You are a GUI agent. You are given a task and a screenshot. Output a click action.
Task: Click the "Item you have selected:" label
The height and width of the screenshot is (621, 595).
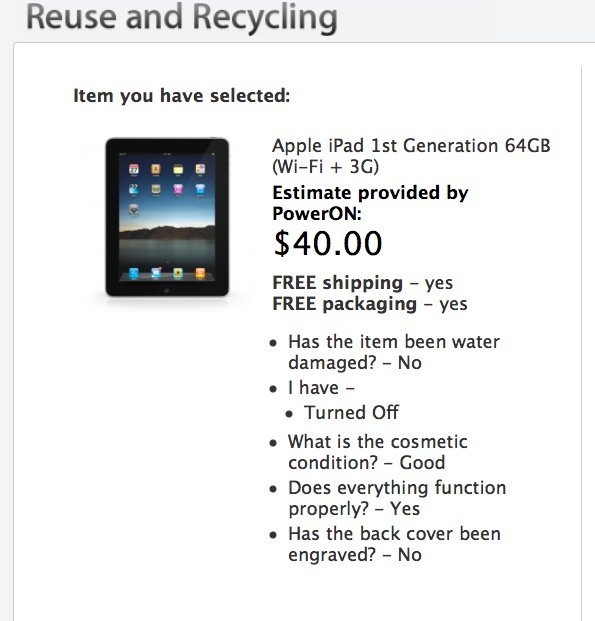tap(182, 96)
